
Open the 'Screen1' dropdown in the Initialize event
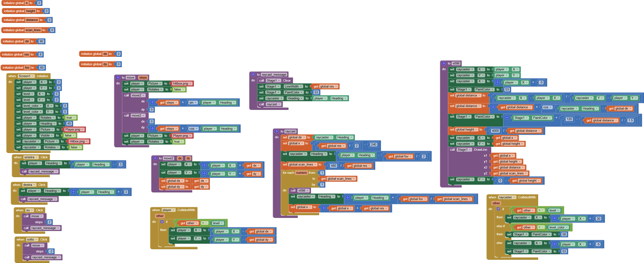[x=26, y=76]
